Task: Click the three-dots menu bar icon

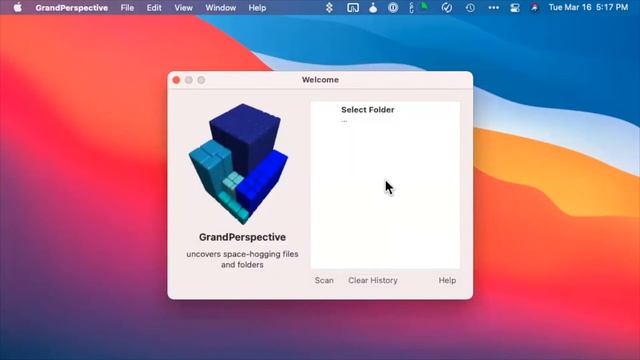Action: [493, 7]
